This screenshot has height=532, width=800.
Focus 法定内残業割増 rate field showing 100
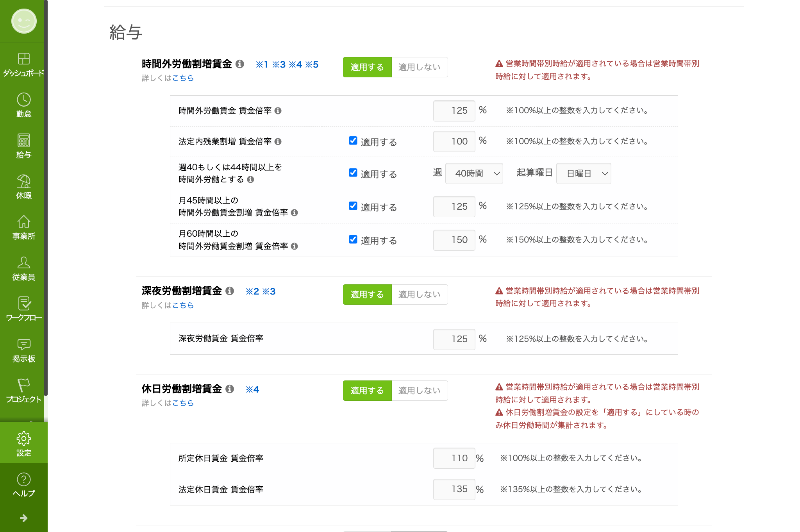click(454, 141)
